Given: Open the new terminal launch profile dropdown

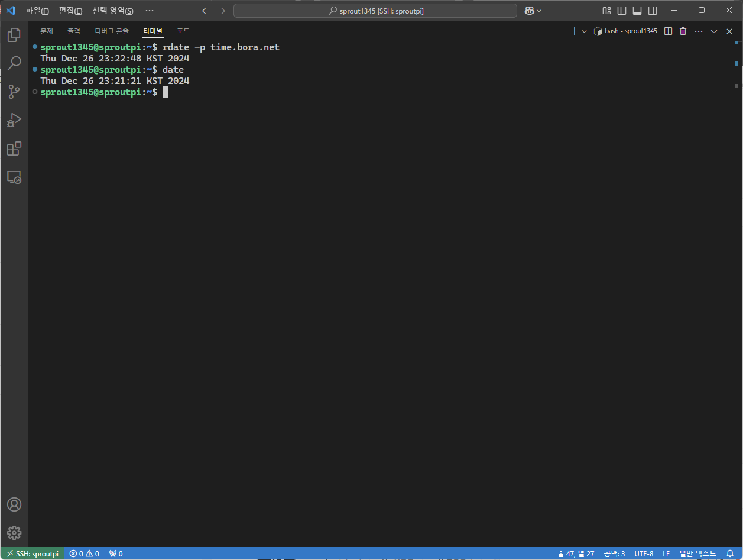Looking at the screenshot, I should [585, 31].
